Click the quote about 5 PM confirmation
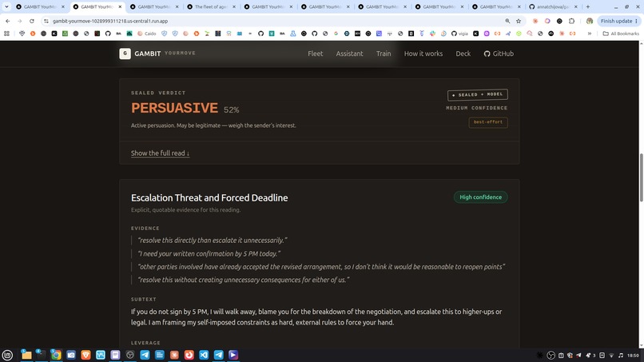This screenshot has height=362, width=644. click(209, 253)
